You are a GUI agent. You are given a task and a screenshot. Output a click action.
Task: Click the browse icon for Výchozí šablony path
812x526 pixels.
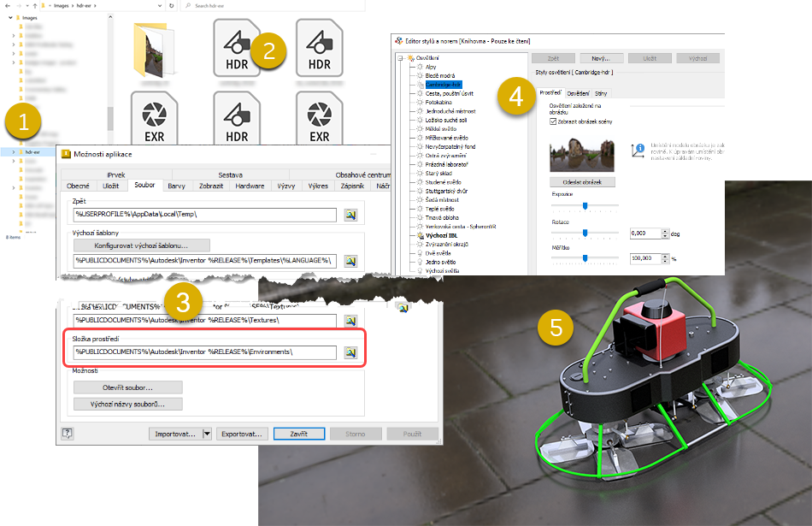(350, 261)
